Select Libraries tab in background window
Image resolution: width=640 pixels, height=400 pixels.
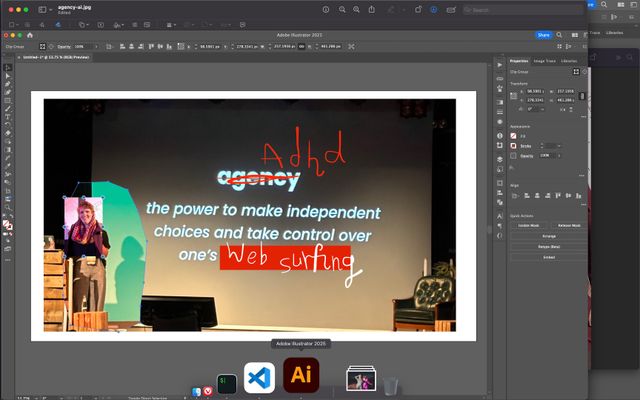click(614, 33)
